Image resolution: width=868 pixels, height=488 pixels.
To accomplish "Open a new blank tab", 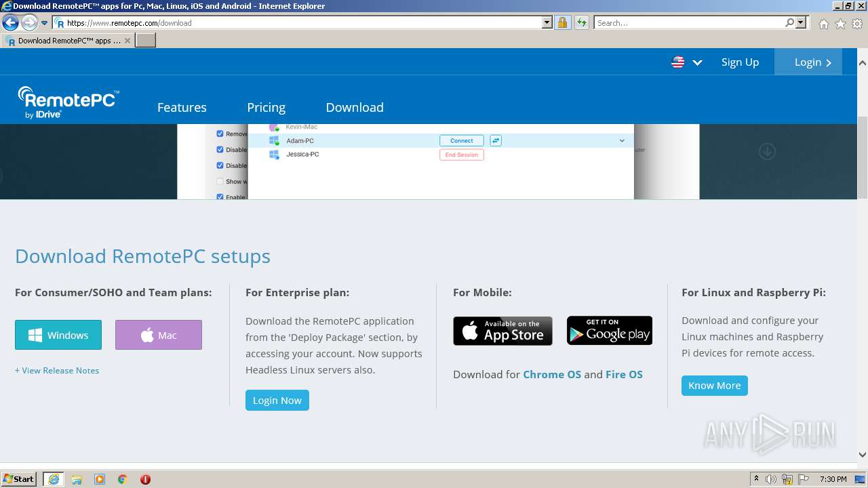I will (146, 41).
